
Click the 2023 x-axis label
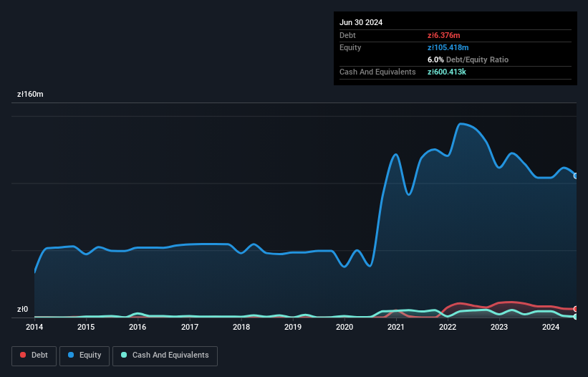[x=499, y=327]
